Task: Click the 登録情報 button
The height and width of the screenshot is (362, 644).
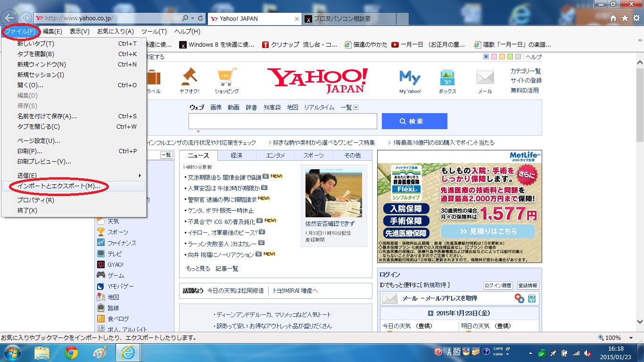Action: coord(528,286)
